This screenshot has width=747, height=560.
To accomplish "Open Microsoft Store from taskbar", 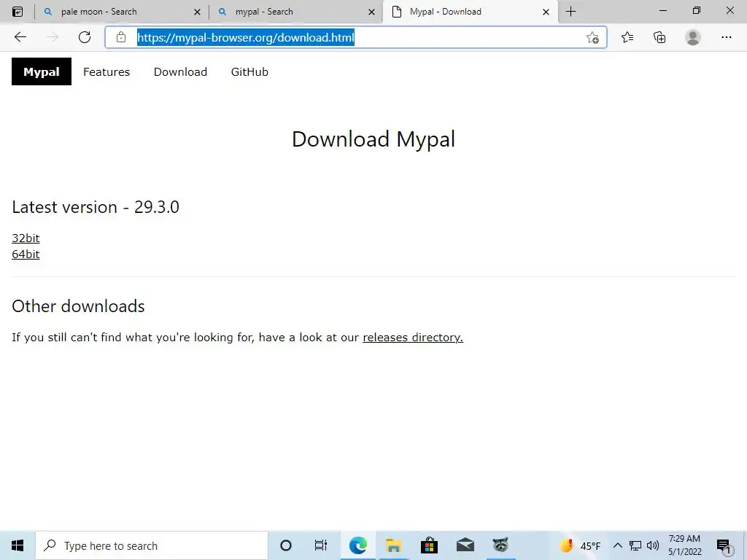I will pyautogui.click(x=429, y=545).
